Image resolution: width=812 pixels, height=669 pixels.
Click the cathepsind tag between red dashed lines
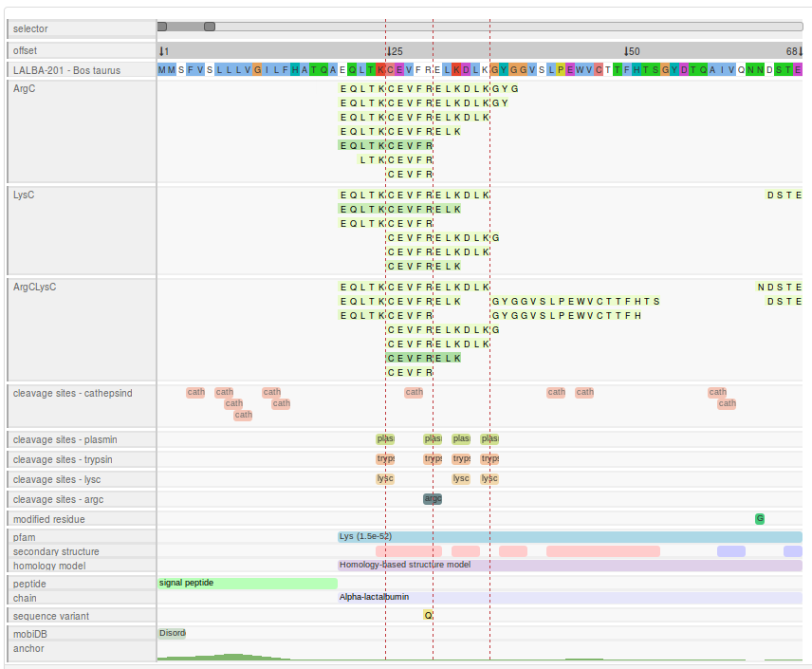point(414,392)
